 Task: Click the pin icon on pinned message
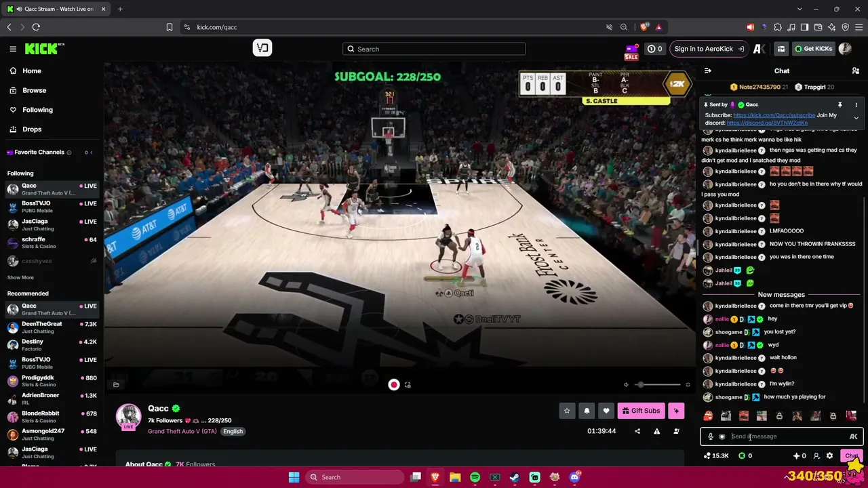(840, 105)
